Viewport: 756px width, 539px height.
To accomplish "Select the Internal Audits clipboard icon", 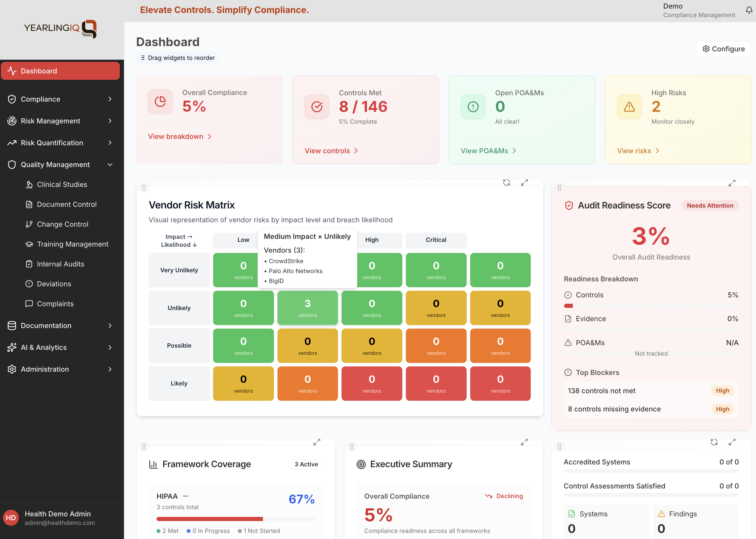I will coord(29,264).
